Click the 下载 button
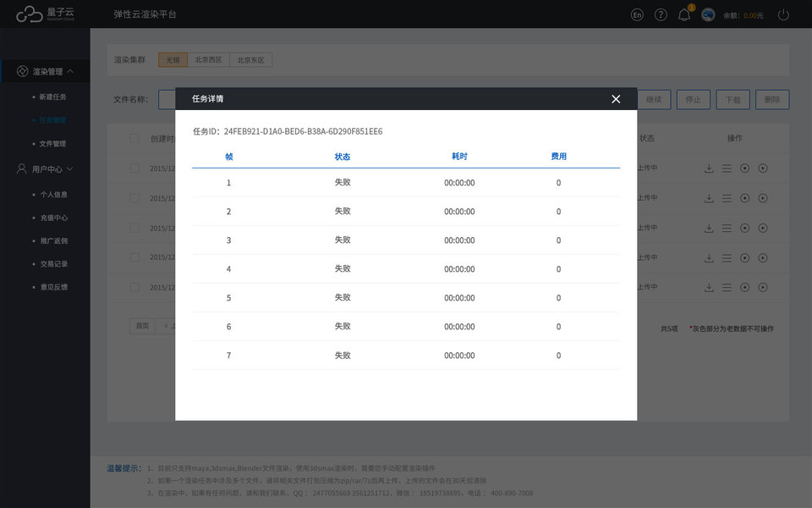 pos(732,100)
